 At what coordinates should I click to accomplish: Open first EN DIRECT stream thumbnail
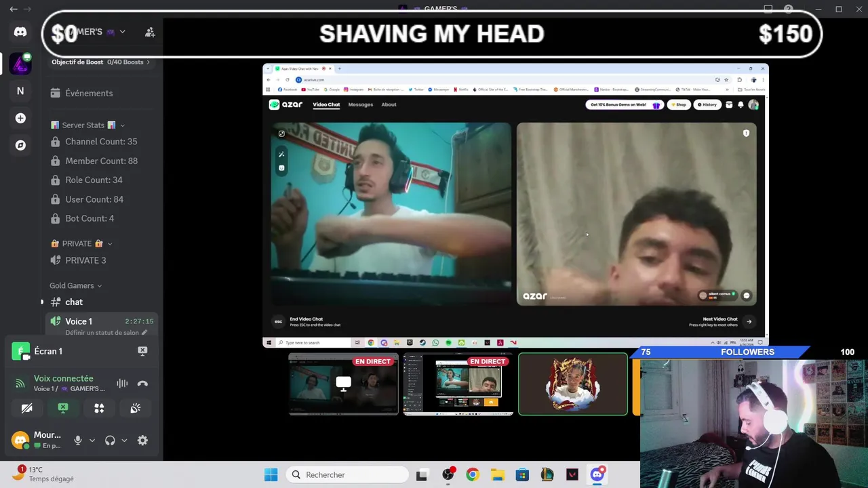(x=344, y=384)
